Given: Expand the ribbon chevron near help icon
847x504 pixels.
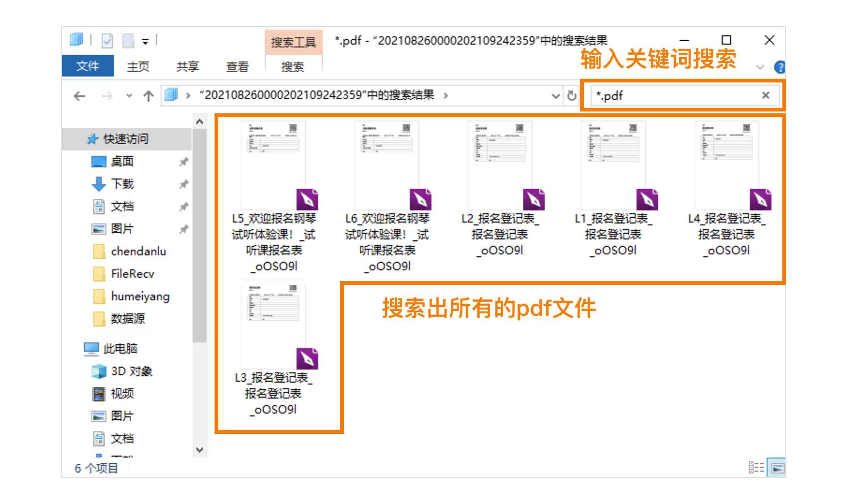Looking at the screenshot, I should coord(760,67).
